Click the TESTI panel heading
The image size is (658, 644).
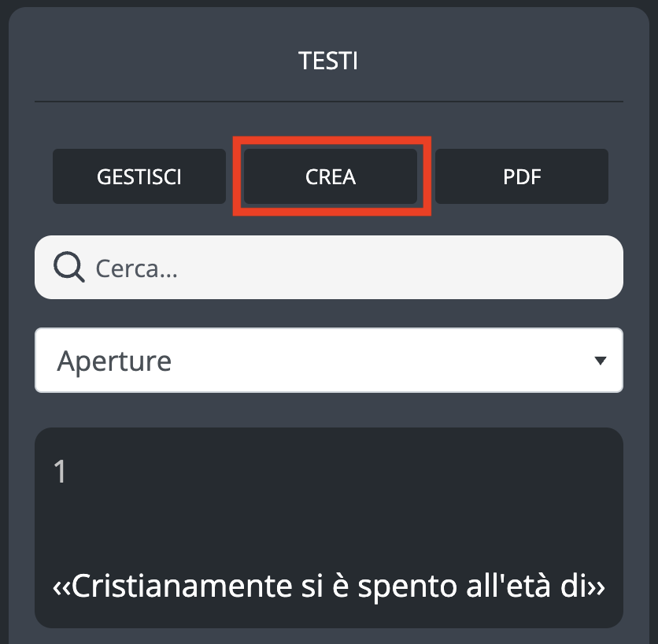pos(328,61)
